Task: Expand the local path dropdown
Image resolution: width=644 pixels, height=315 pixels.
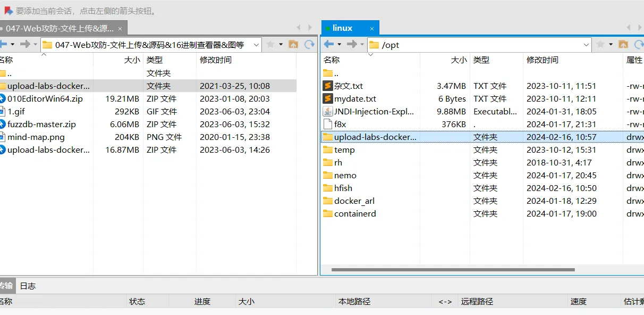Action: pyautogui.click(x=256, y=45)
